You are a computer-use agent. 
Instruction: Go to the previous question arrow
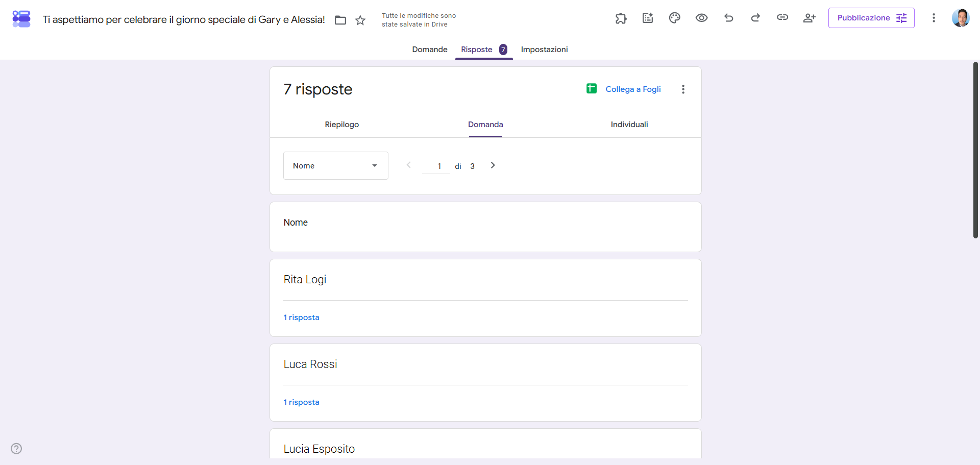pyautogui.click(x=408, y=165)
